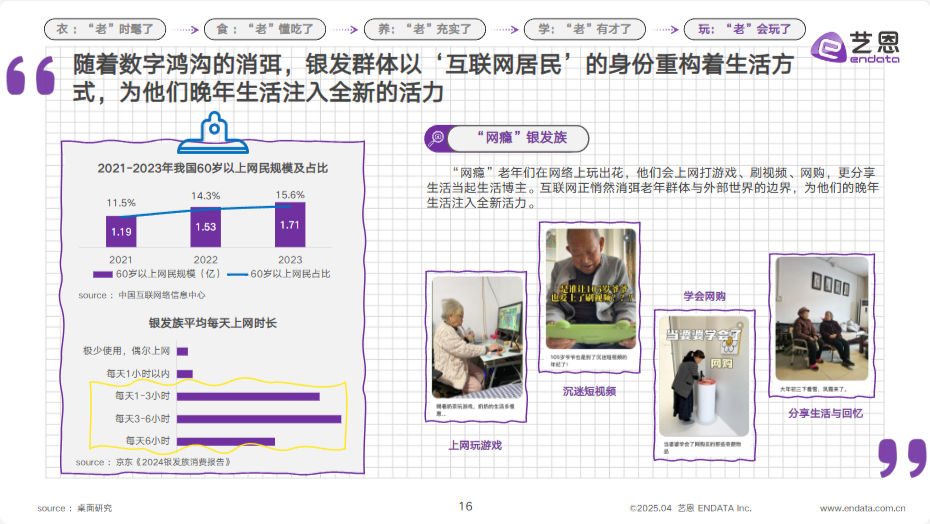Image resolution: width=930 pixels, height=524 pixels.
Task: Open the www.endata.com.cn link
Action: 862,508
